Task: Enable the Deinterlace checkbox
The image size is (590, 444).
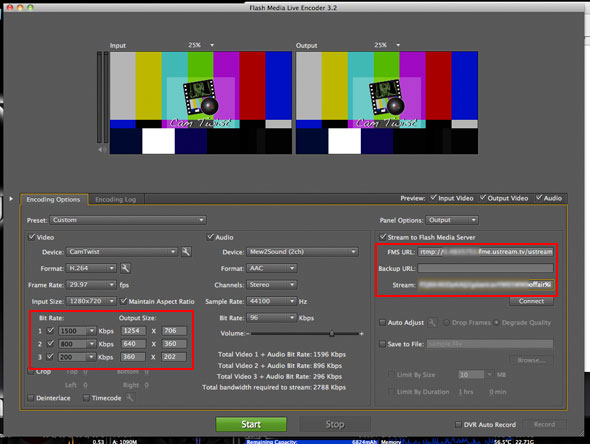Action: click(x=31, y=398)
